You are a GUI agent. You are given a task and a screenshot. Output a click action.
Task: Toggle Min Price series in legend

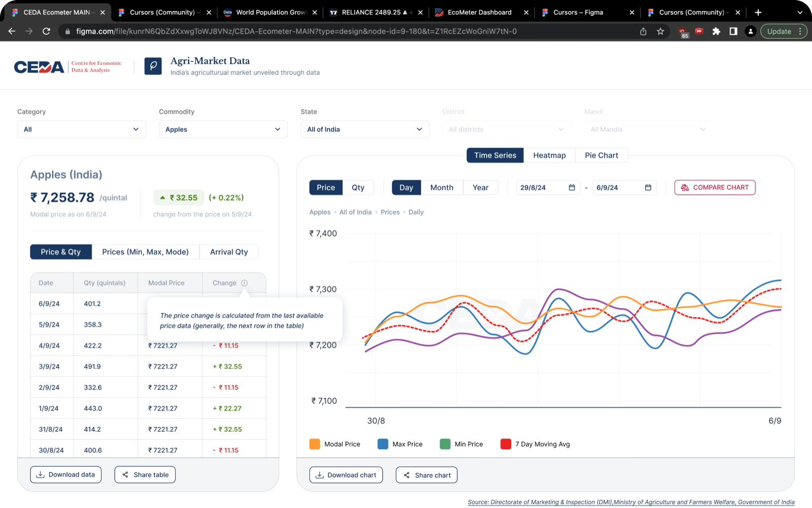pyautogui.click(x=461, y=444)
